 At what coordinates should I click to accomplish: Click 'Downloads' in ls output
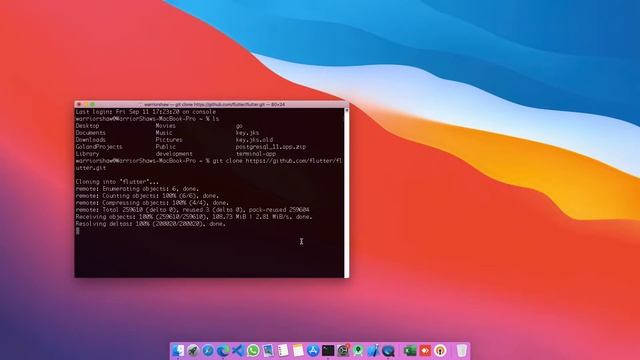[91, 140]
